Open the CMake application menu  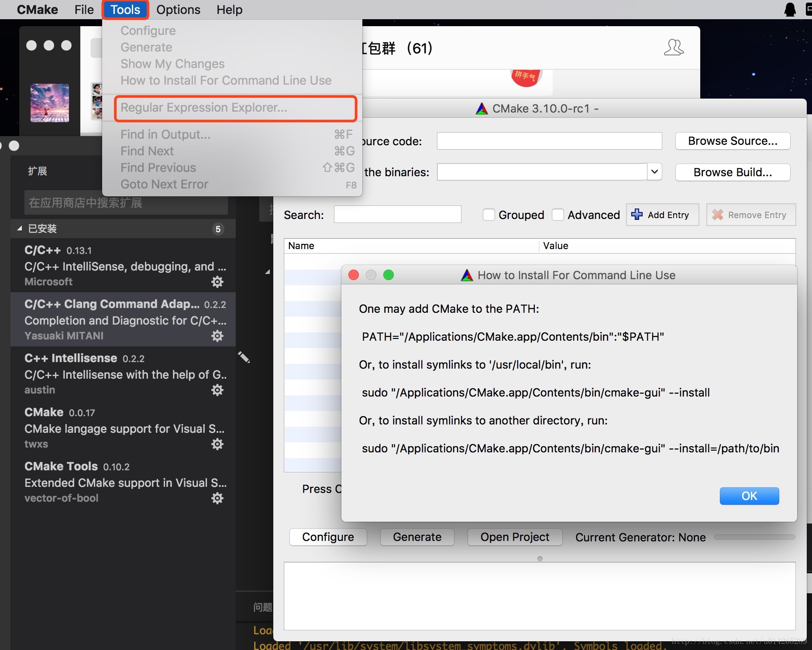pyautogui.click(x=37, y=10)
